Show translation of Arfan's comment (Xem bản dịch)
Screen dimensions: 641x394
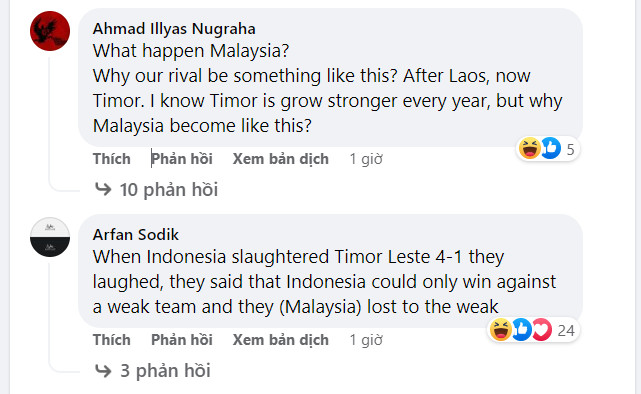[x=280, y=340]
